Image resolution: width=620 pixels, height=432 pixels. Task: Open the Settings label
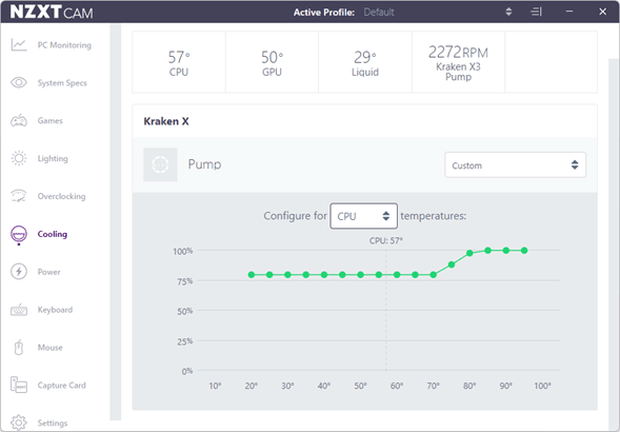[x=53, y=423]
